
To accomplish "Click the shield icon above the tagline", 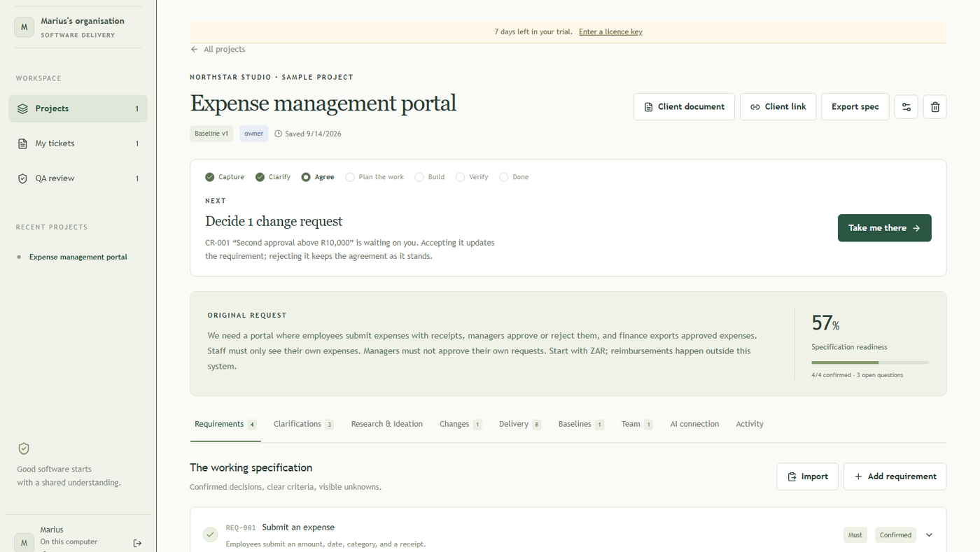I will (x=24, y=448).
